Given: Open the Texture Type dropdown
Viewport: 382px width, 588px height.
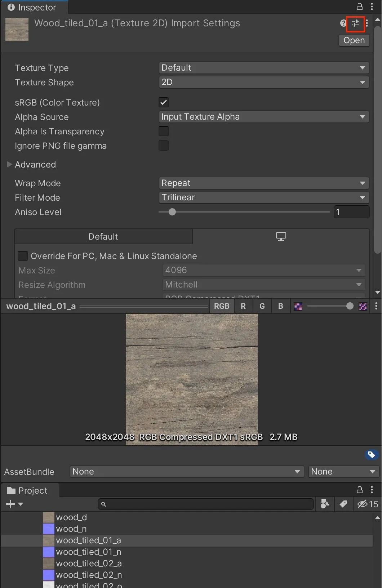Looking at the screenshot, I should (263, 68).
